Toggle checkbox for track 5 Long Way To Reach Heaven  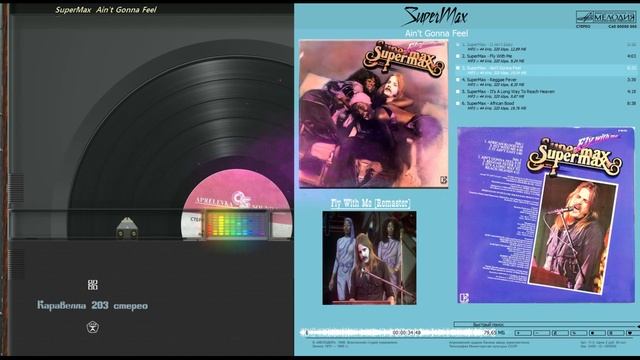pyautogui.click(x=458, y=91)
